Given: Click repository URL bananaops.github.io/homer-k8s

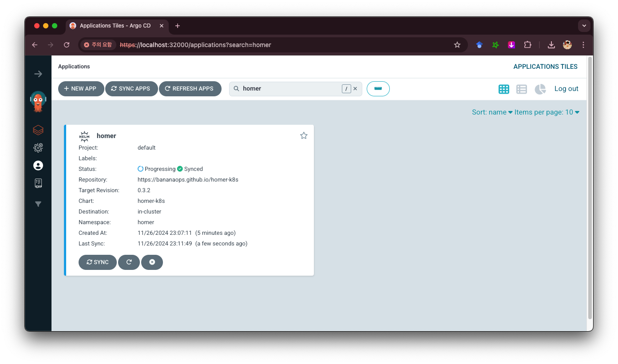Looking at the screenshot, I should coord(188,180).
